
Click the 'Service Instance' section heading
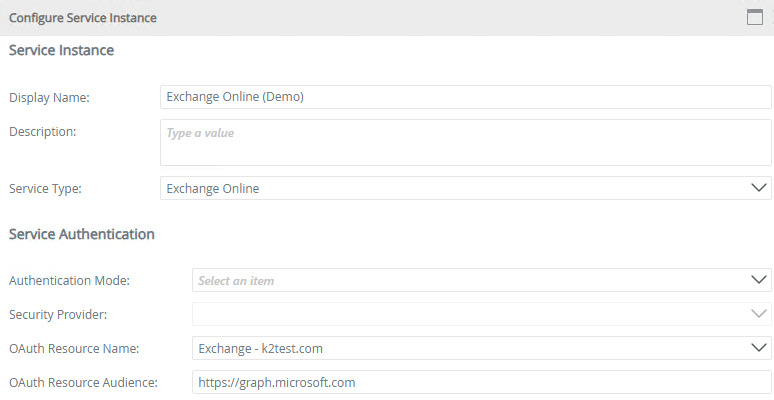[61, 50]
